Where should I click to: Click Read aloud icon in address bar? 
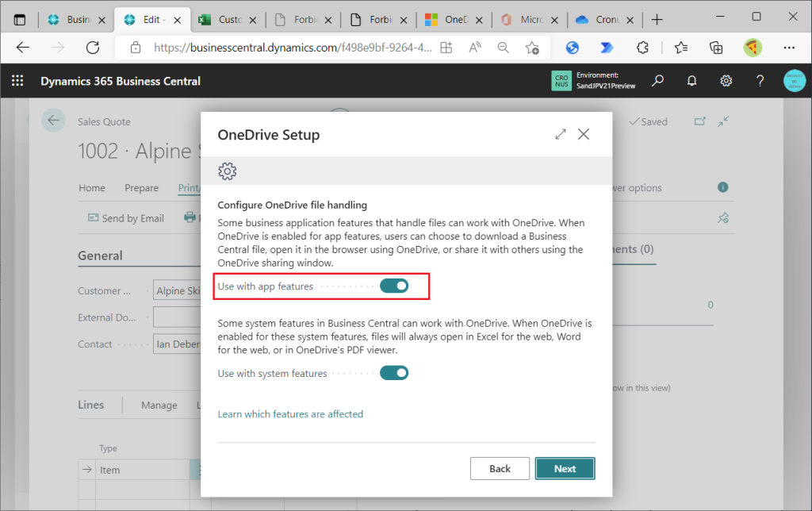474,48
